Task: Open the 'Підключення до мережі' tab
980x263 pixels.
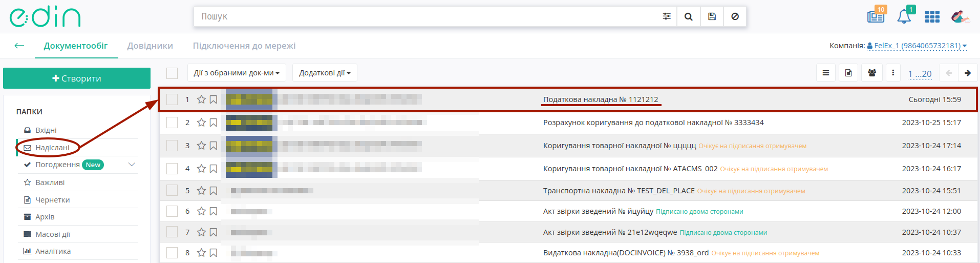Action: point(244,46)
